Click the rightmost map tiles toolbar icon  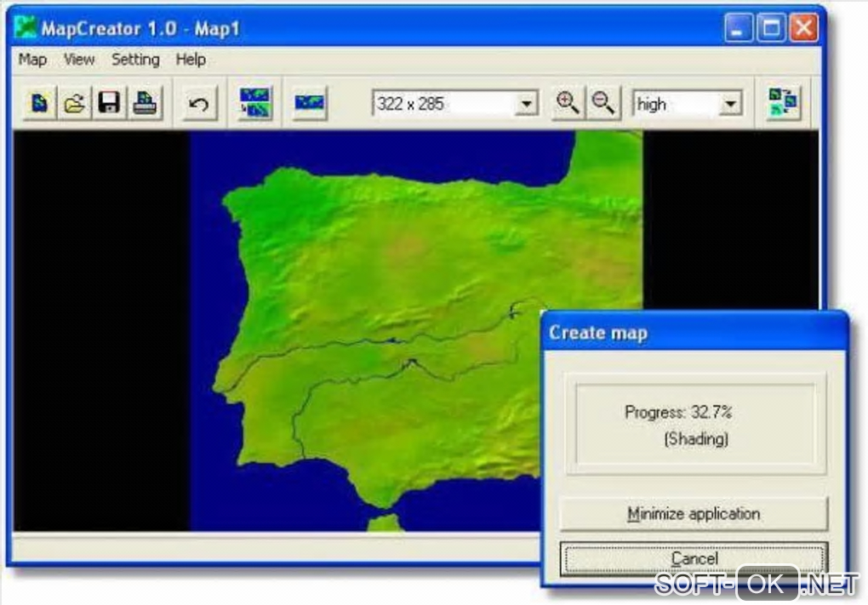[x=783, y=102]
